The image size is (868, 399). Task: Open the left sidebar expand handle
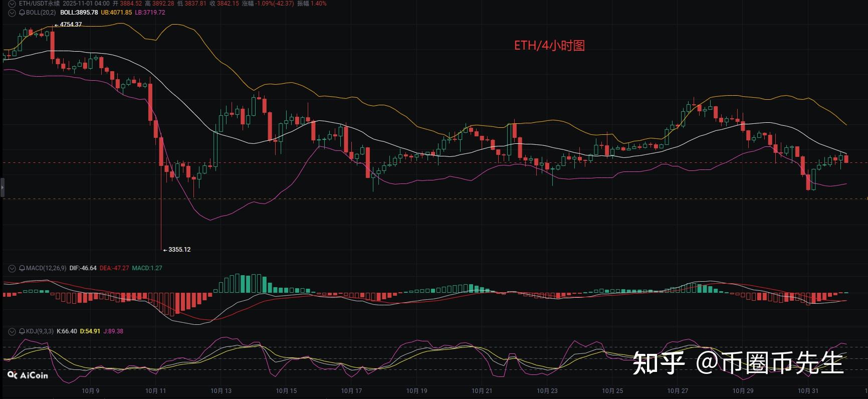click(x=2, y=187)
